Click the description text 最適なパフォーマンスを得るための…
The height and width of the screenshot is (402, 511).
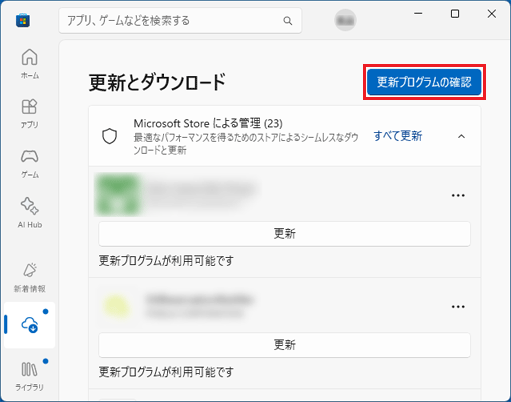[246, 144]
